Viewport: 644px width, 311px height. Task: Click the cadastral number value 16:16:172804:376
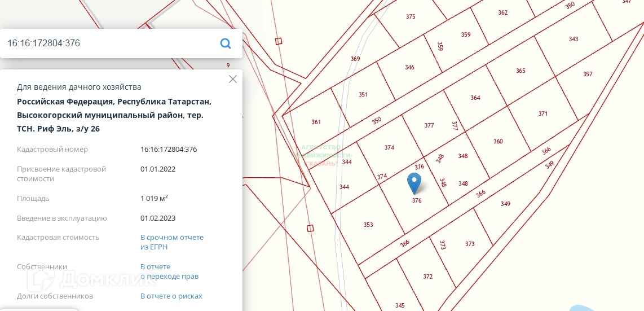pyautogui.click(x=169, y=149)
